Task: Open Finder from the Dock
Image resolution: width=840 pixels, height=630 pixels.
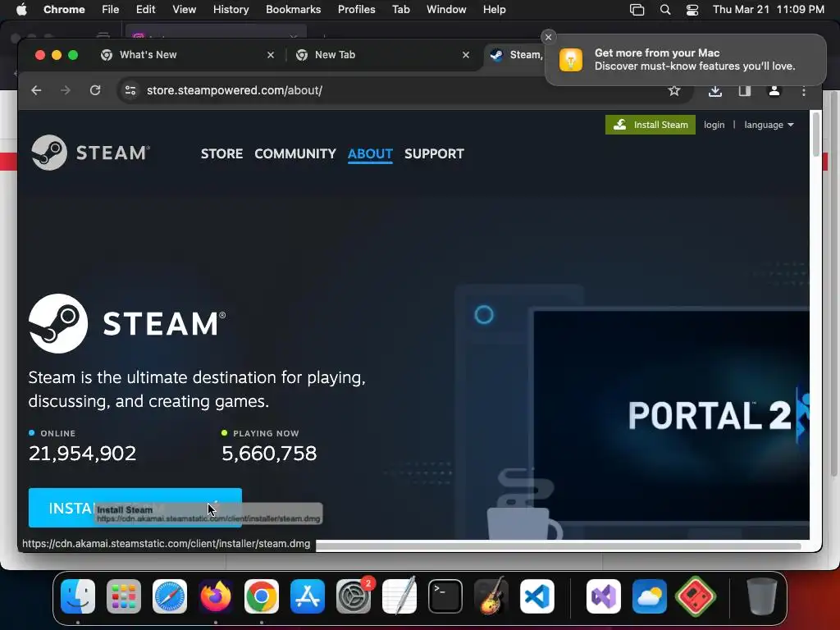Action: pos(78,596)
